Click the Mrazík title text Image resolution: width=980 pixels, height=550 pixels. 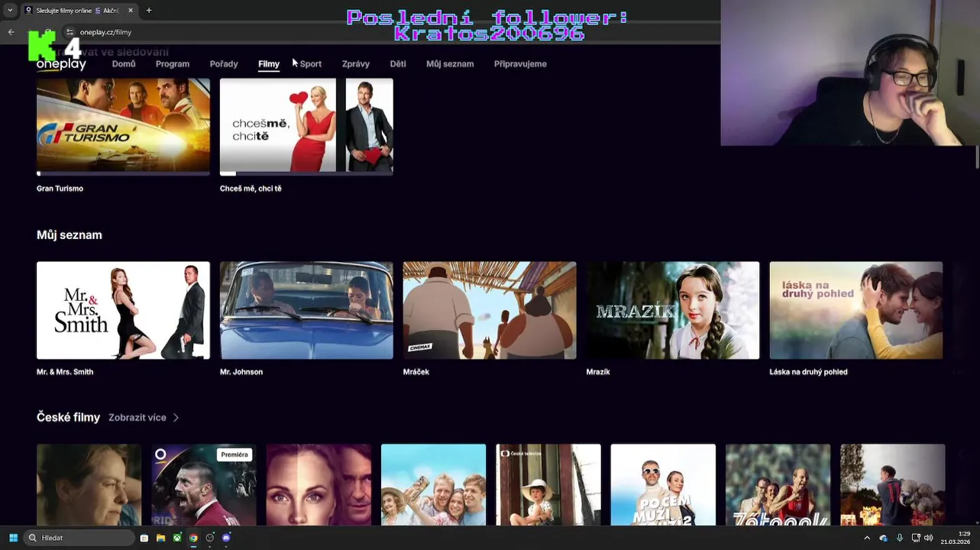(x=598, y=372)
